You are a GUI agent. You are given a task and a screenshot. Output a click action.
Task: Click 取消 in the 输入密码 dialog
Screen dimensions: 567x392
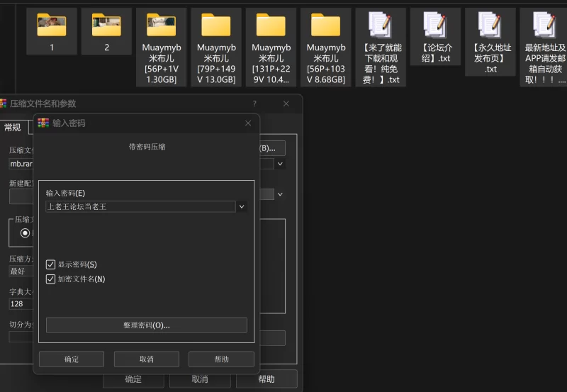point(147,359)
